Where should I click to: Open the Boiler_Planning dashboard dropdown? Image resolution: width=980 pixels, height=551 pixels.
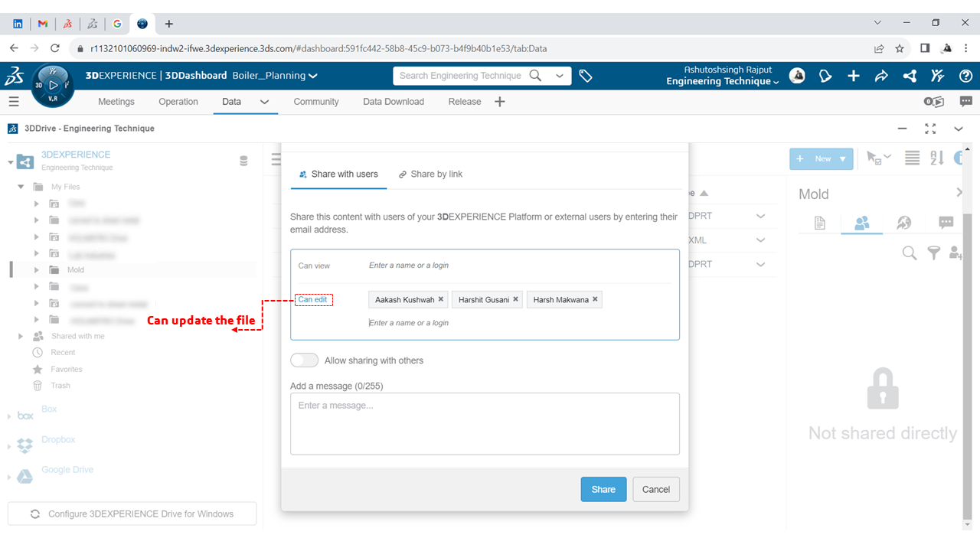click(313, 76)
